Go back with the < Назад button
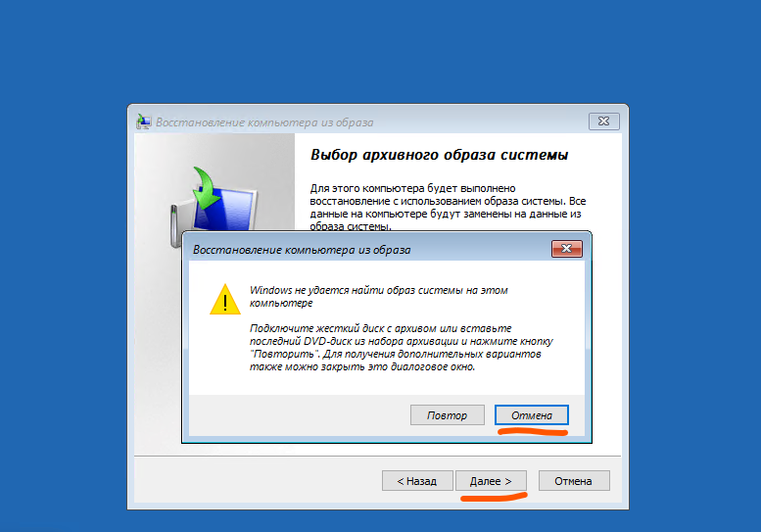The width and height of the screenshot is (761, 532). [417, 480]
